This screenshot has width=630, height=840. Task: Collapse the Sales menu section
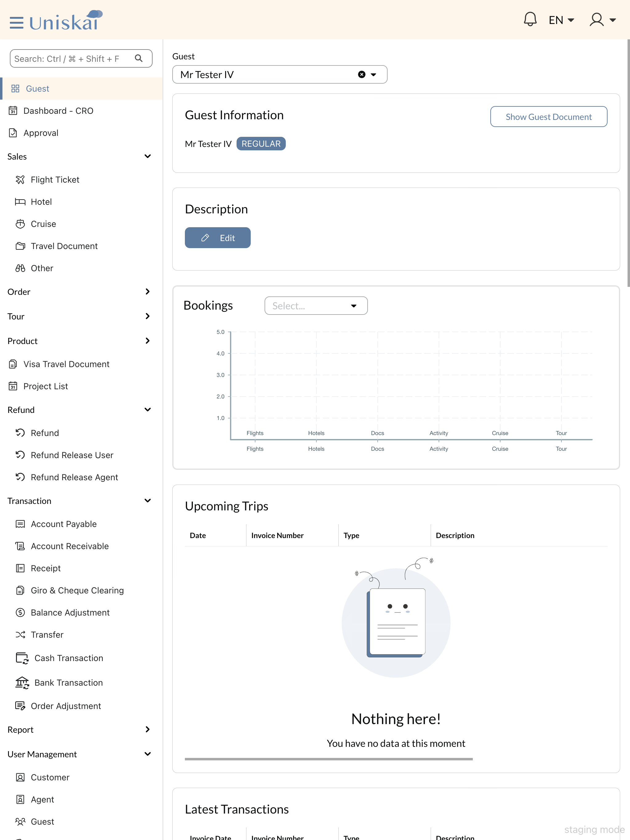click(147, 157)
